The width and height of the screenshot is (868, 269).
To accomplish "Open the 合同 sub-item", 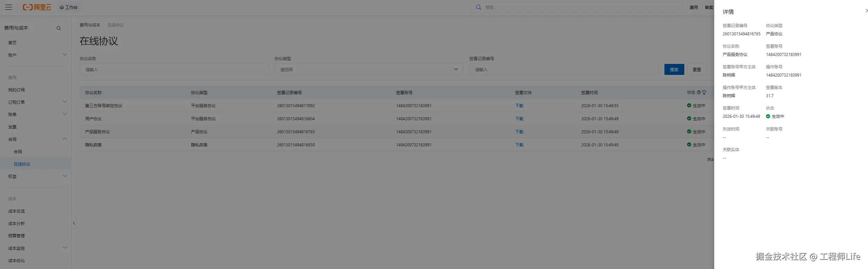I will (x=18, y=152).
